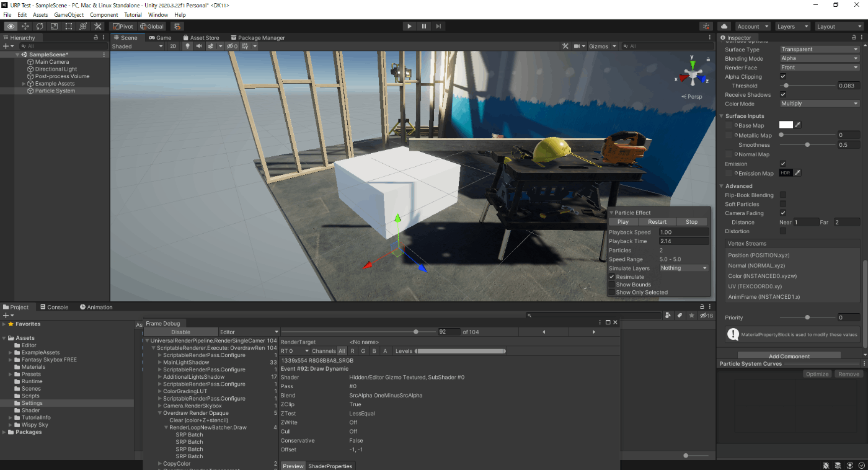Select the Scale tool
This screenshot has height=470, width=868.
tap(54, 27)
